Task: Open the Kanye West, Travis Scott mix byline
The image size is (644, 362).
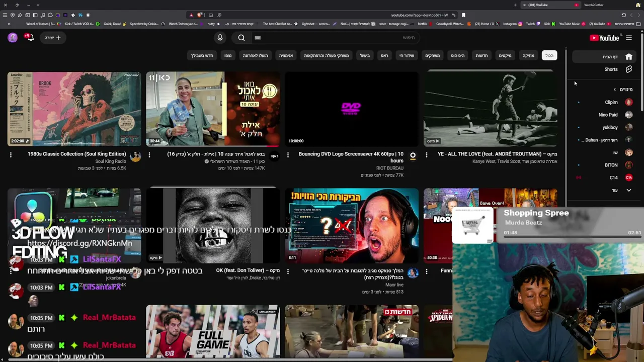Action: 515,161
